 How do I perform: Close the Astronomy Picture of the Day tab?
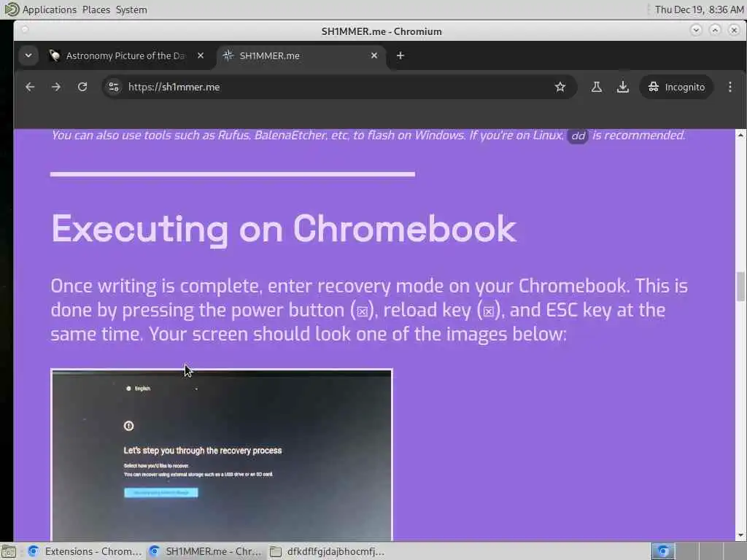click(x=201, y=55)
